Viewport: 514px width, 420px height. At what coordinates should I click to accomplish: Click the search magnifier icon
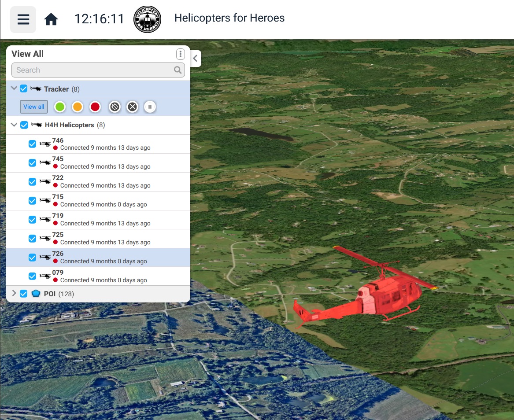coord(177,70)
